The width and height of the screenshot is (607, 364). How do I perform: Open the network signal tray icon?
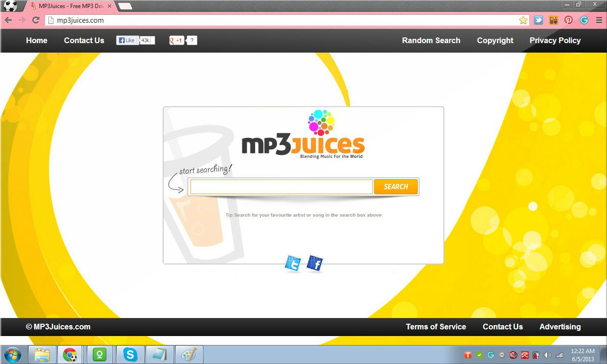point(559,355)
